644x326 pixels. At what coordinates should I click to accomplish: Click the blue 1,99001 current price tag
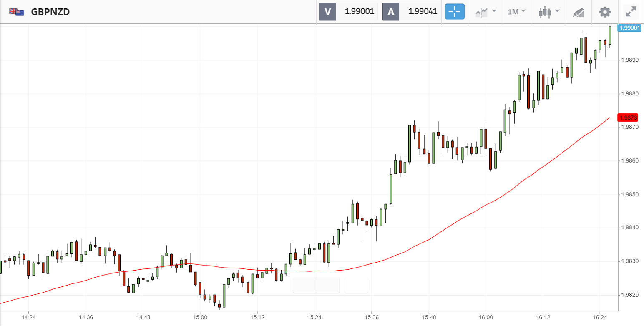(630, 28)
